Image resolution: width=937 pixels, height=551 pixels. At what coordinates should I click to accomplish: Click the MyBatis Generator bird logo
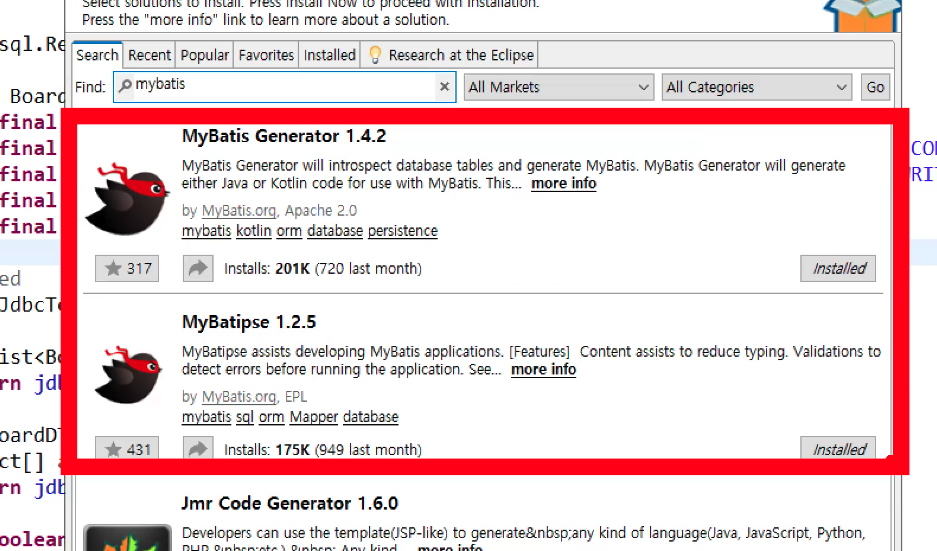click(127, 198)
